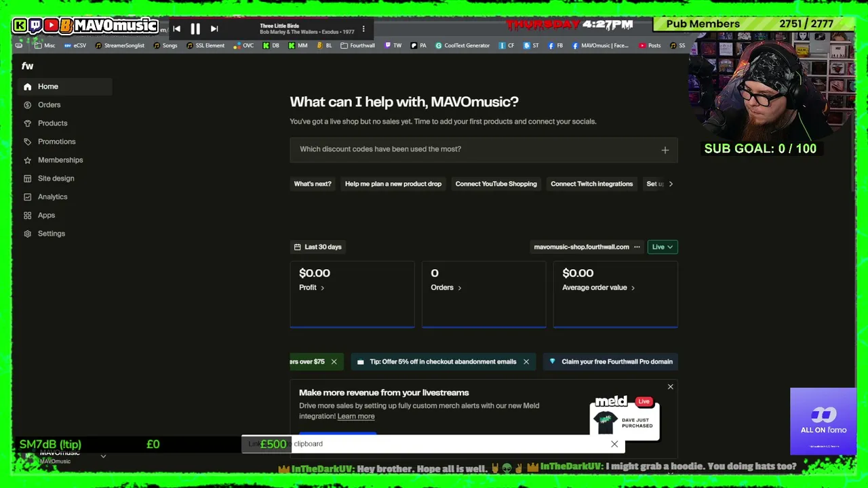Open the 'Last 30 days' date range picker
This screenshot has width=868, height=488.
click(318, 247)
